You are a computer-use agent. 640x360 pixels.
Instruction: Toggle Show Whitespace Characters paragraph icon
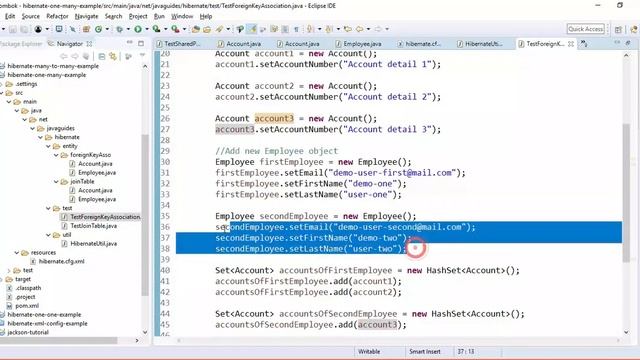coord(296,29)
